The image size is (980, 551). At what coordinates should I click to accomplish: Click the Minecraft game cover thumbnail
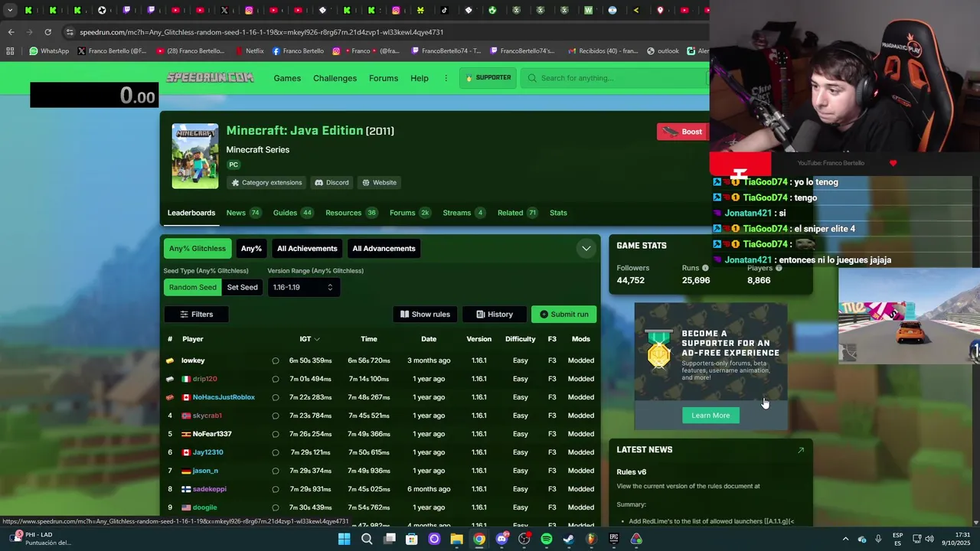click(x=195, y=156)
